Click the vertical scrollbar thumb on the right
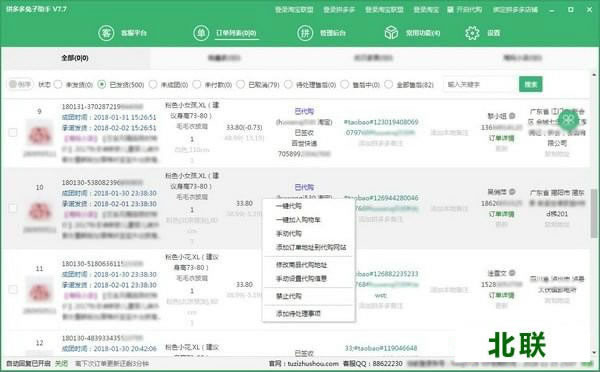 point(593,212)
